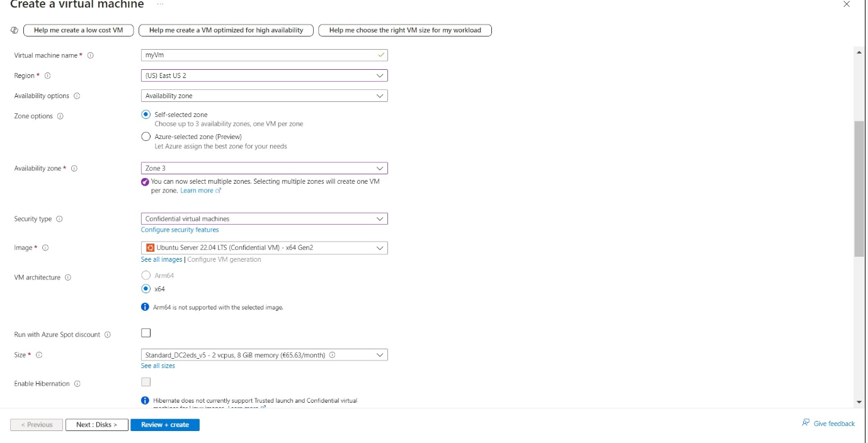
Task: Click the Give feedback link
Action: tap(834, 423)
